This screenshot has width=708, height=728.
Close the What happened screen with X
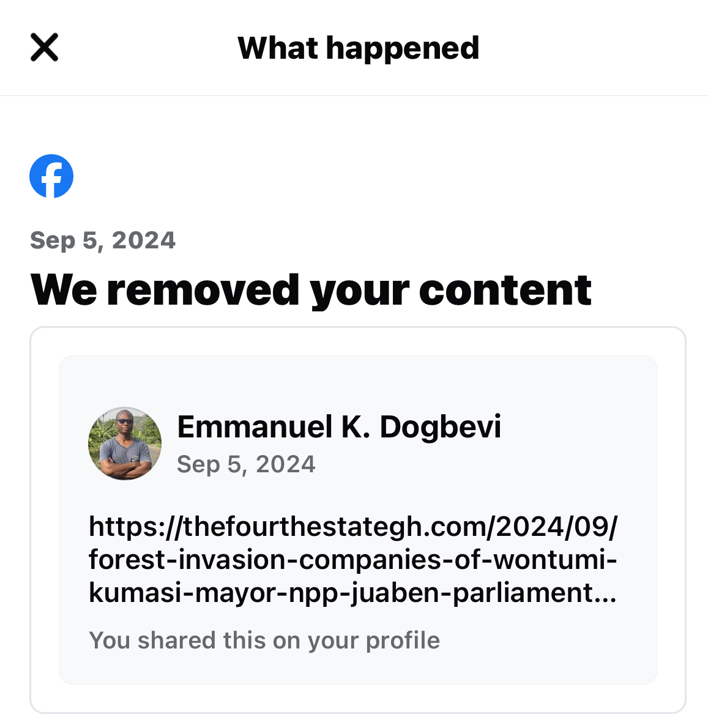pos(44,48)
